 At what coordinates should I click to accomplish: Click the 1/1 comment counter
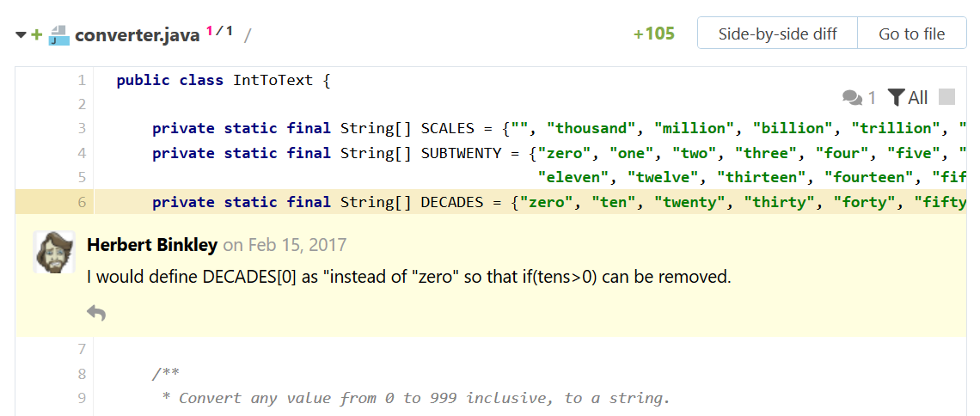219,32
